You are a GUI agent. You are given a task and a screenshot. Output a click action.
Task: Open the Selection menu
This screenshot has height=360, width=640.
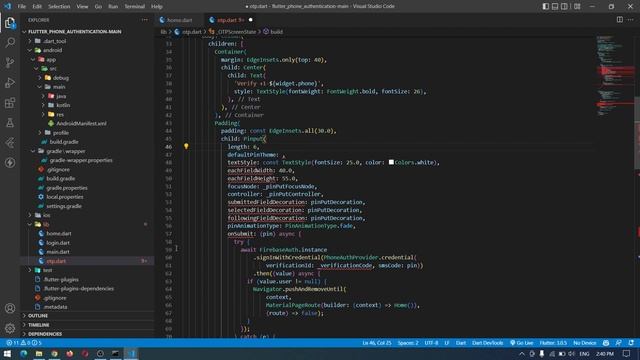coord(59,7)
